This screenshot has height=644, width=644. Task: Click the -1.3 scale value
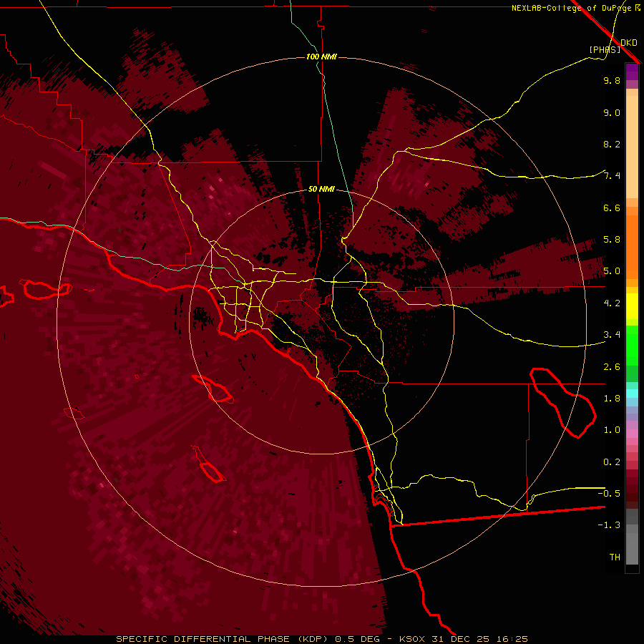click(609, 525)
